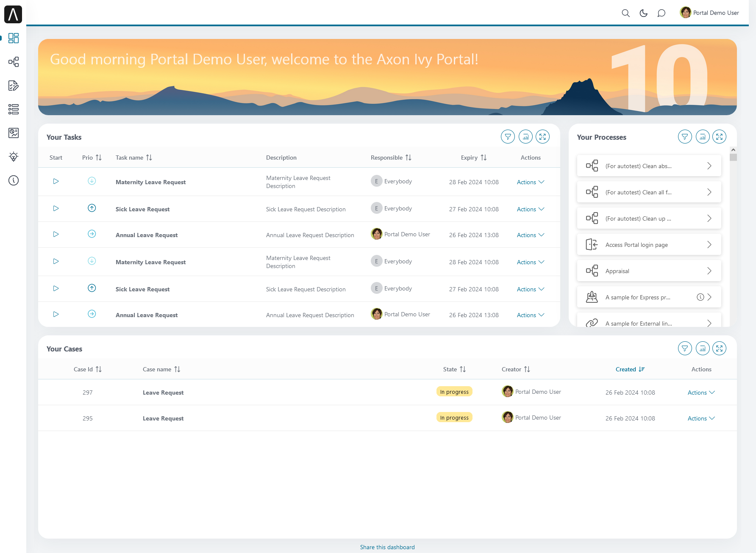Viewport: 756px width, 553px height.
Task: Open filter in Your Tasks widget
Action: pos(508,136)
